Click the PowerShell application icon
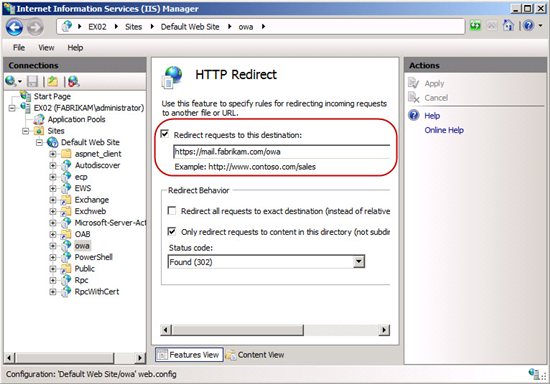This screenshot has width=550, height=384. tap(66, 257)
